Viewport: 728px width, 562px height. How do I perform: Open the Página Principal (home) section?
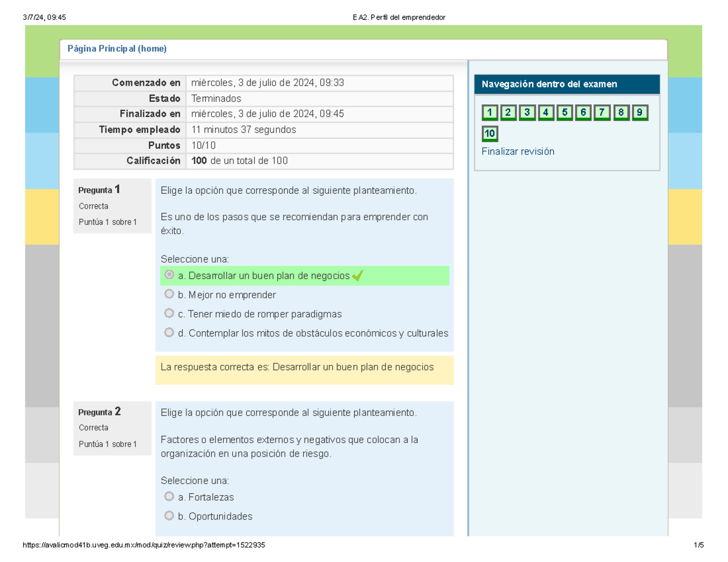[x=118, y=49]
